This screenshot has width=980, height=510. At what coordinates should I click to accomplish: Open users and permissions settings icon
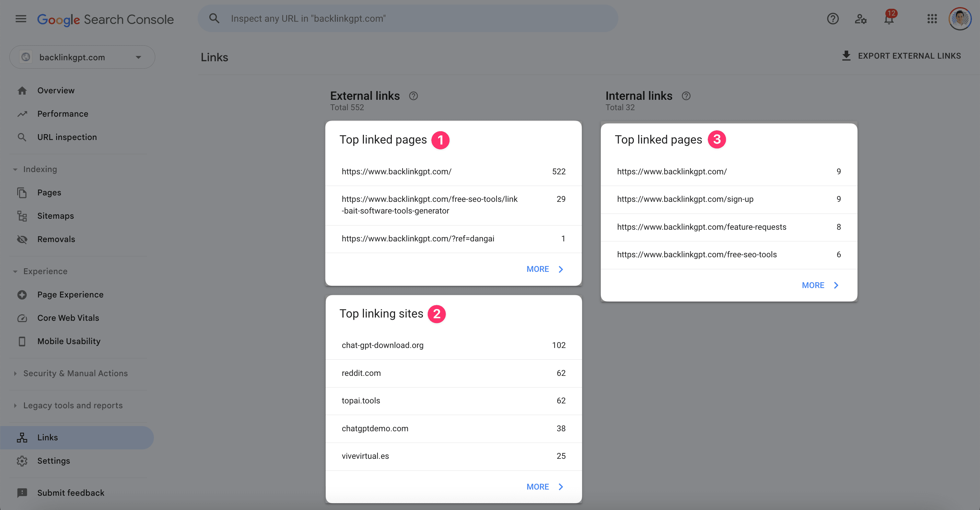[860, 19]
